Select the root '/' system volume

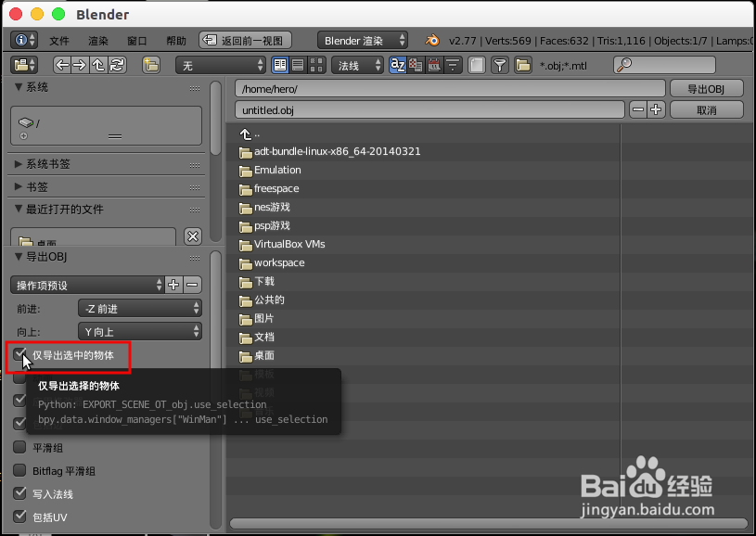pos(106,123)
